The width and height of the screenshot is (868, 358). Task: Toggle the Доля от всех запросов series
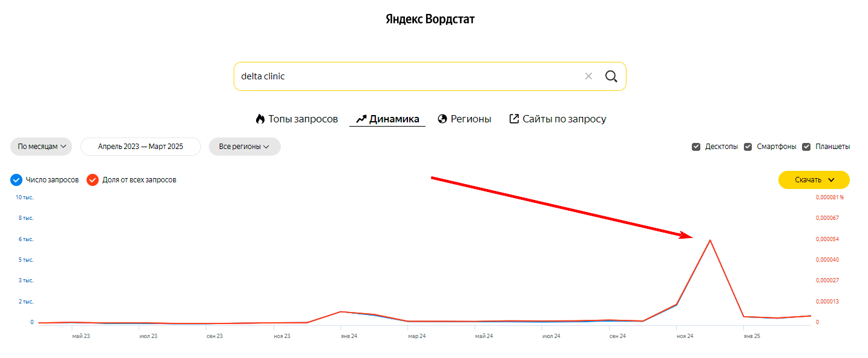pos(93,180)
